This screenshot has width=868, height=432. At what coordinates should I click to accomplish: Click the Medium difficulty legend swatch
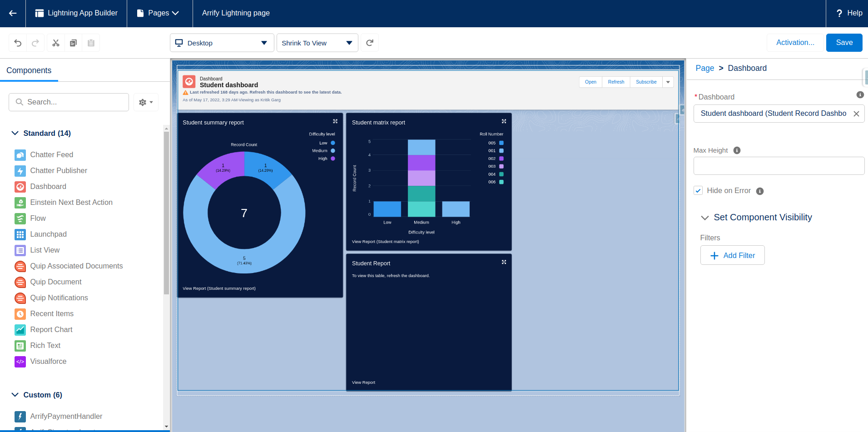(x=333, y=151)
